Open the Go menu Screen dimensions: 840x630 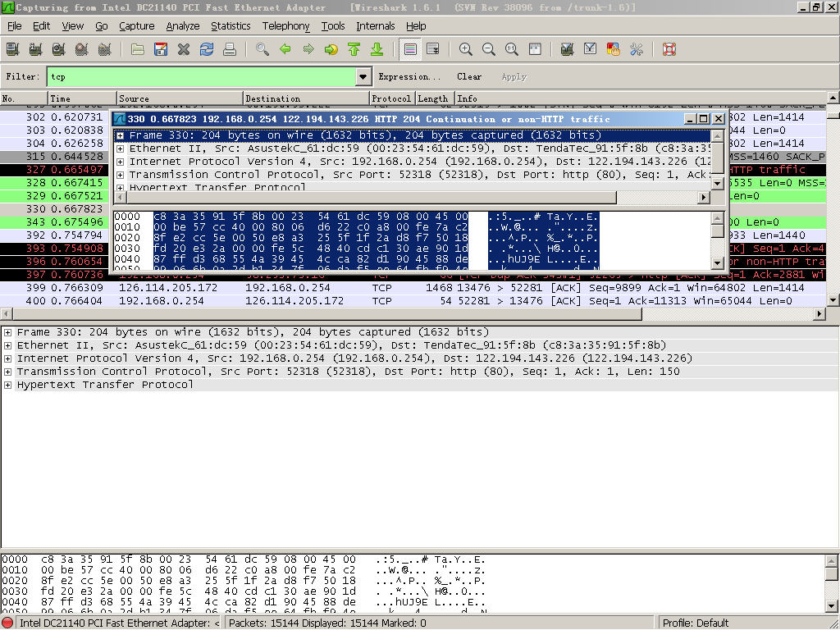point(101,25)
